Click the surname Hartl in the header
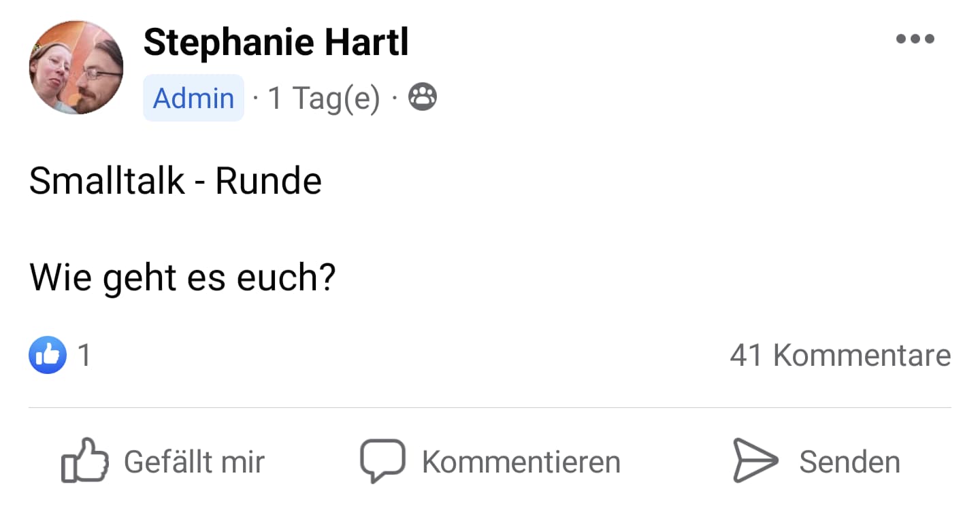The width and height of the screenshot is (980, 525). click(366, 42)
